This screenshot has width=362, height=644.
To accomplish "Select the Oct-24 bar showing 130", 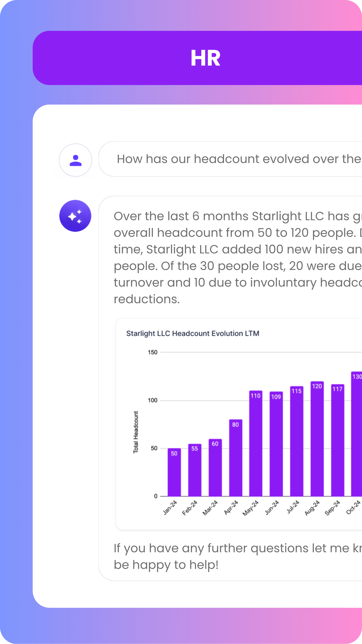I will point(356,434).
